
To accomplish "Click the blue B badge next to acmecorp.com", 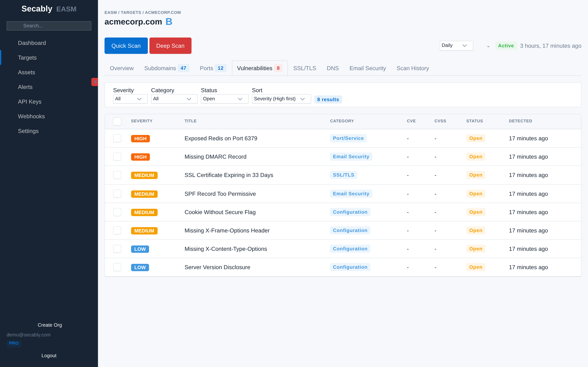I will coord(169,22).
